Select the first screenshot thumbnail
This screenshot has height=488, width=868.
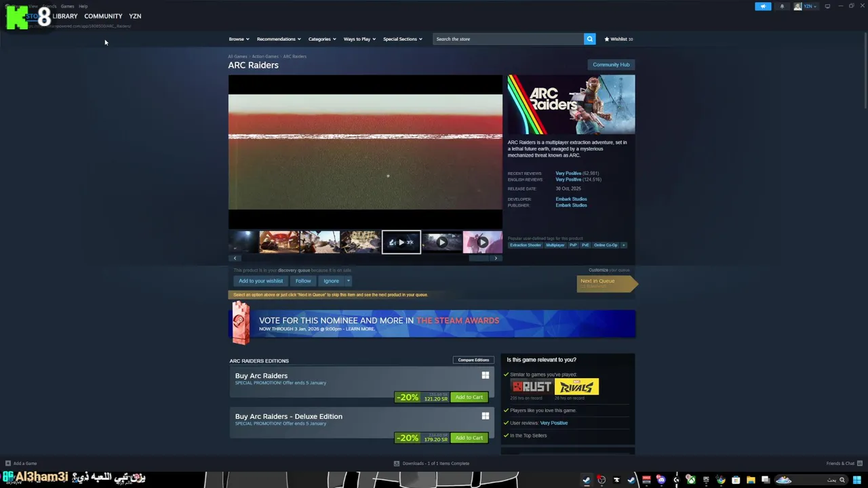(244, 242)
